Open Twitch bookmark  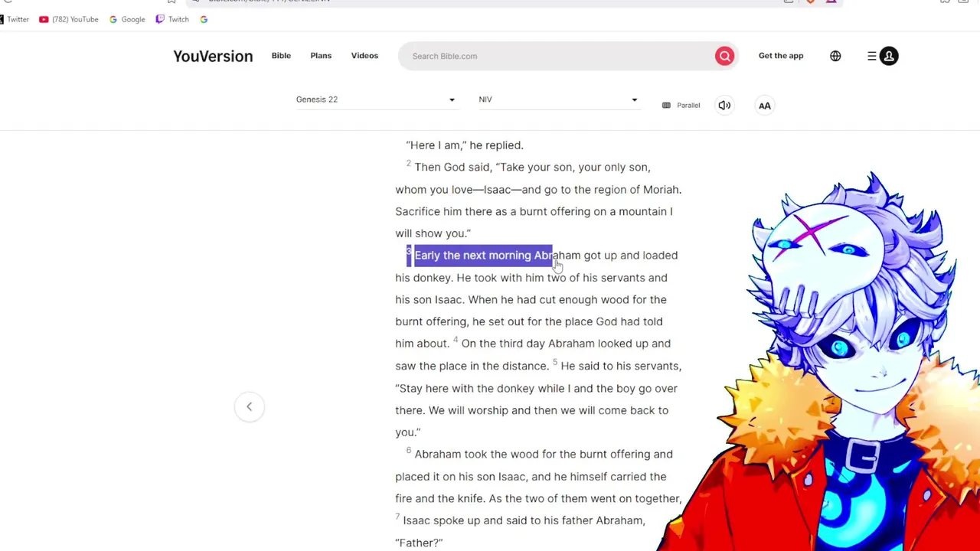coord(172,19)
